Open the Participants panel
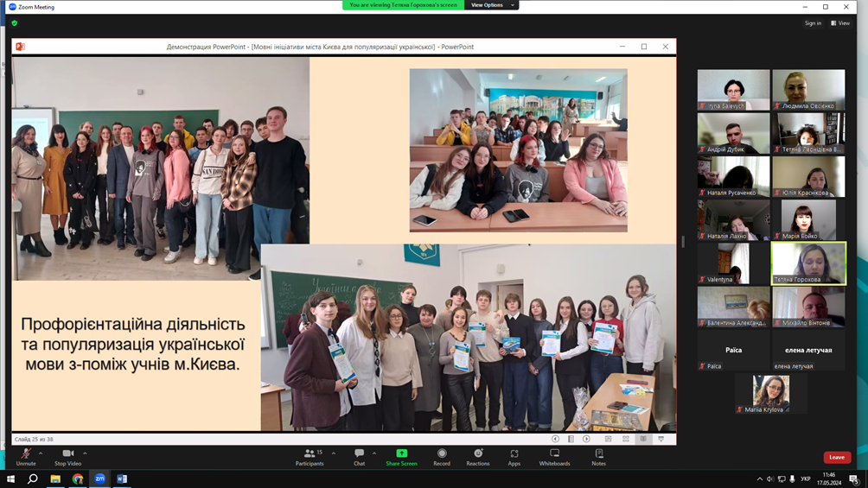Screen dimensions: 868x488 (310, 456)
